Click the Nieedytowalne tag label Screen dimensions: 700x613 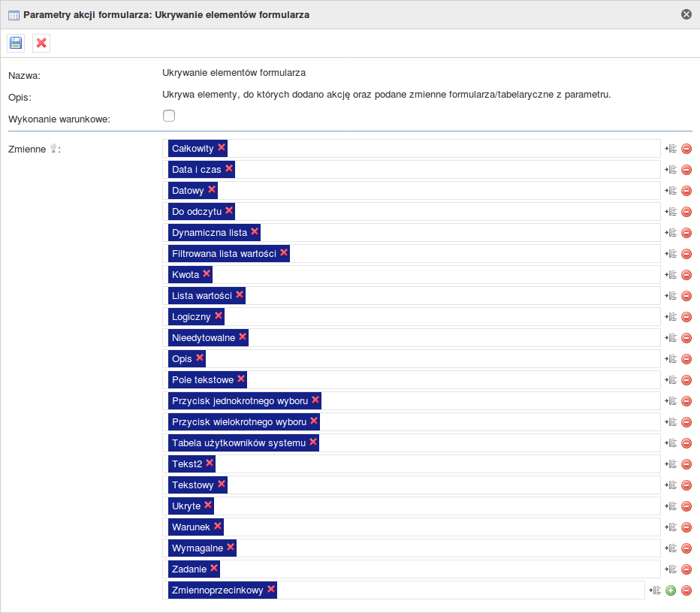coord(204,338)
